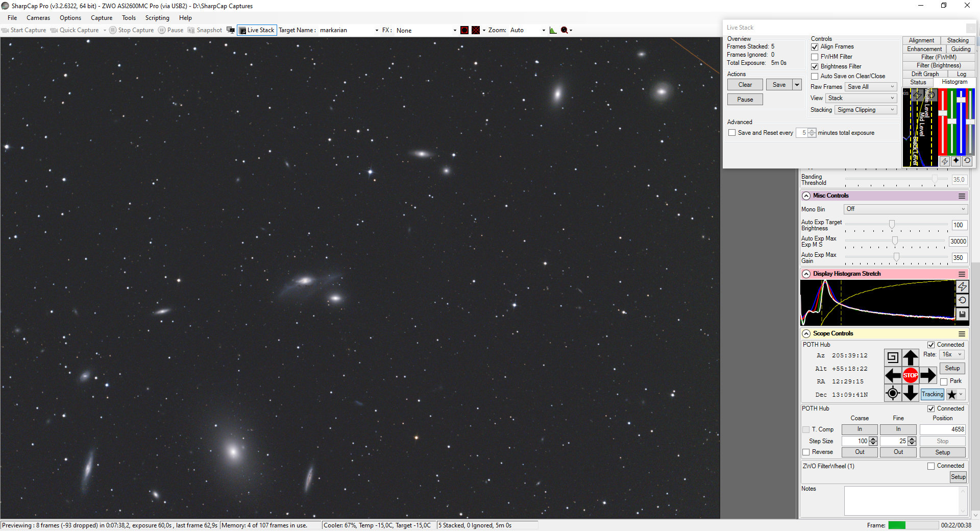
Task: Switch to the Drift Graph tab
Action: (925, 74)
